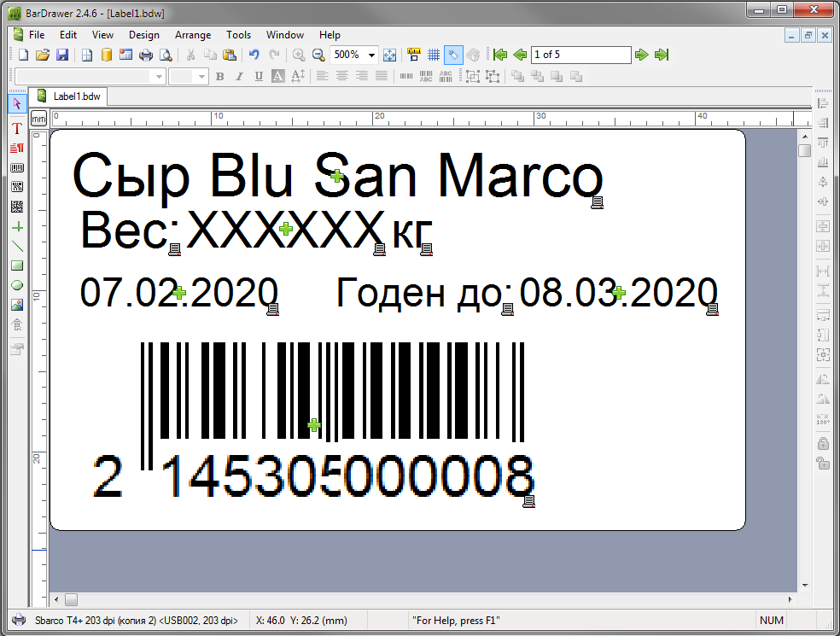The width and height of the screenshot is (840, 636).
Task: Toggle the rulers display button
Action: pyautogui.click(x=413, y=55)
